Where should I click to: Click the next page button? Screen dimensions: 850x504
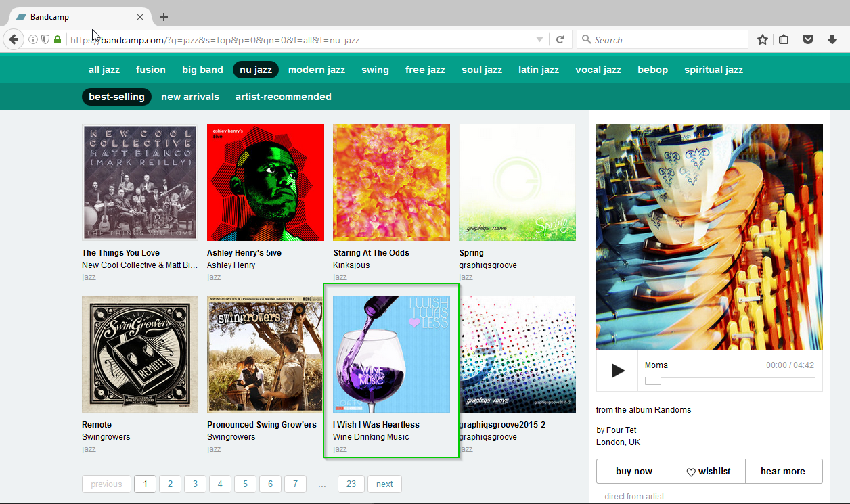tap(384, 484)
